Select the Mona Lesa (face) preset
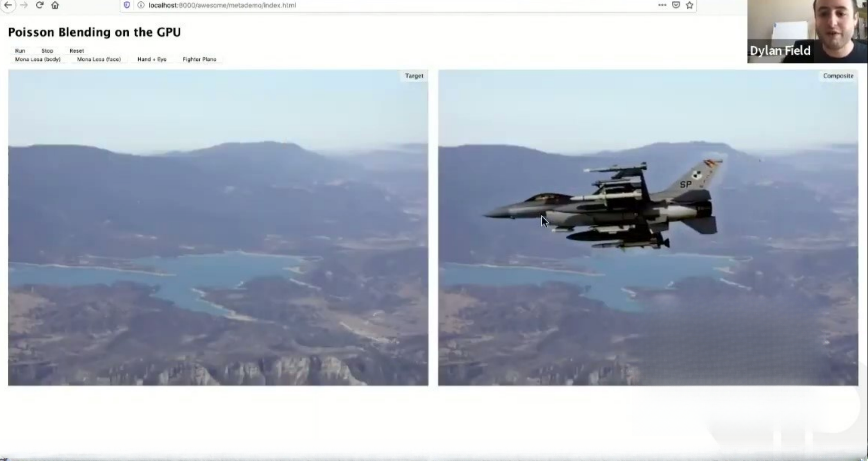868x461 pixels. pos(99,59)
